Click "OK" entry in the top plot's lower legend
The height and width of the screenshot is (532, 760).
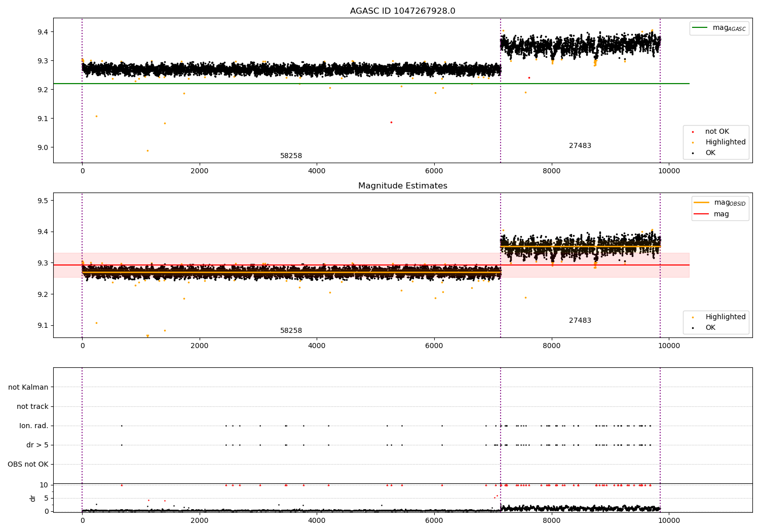click(x=710, y=153)
